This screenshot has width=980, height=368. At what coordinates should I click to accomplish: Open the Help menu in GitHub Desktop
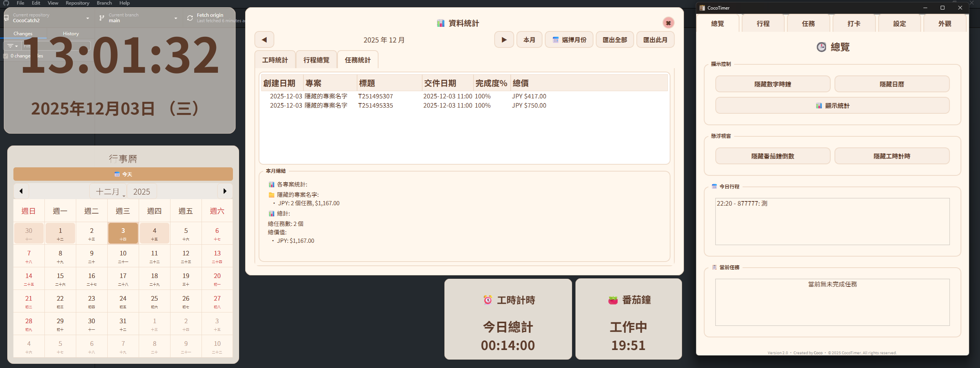point(125,3)
